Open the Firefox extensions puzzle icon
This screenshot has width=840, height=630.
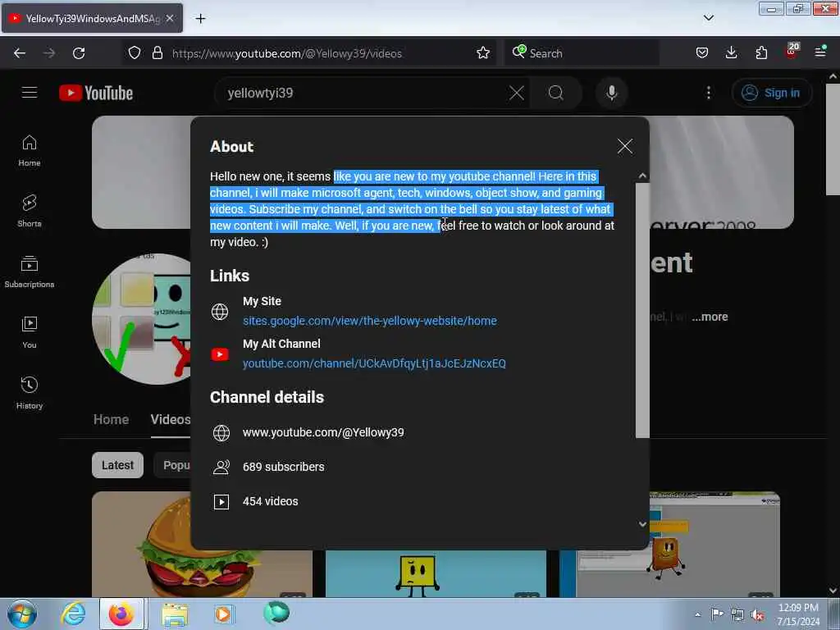(x=761, y=53)
